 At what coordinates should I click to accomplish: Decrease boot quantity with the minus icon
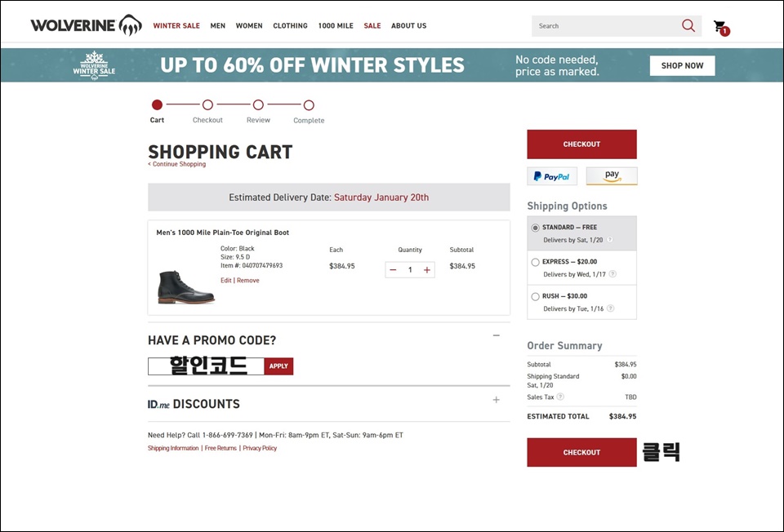coord(393,270)
